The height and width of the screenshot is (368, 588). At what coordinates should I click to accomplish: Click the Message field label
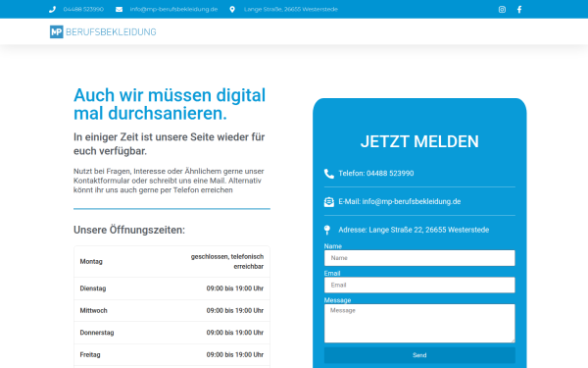click(337, 300)
